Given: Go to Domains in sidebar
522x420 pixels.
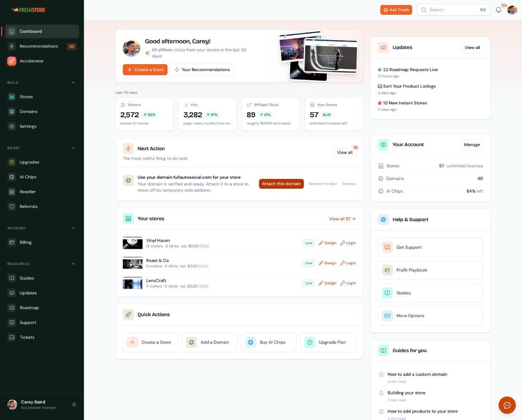Looking at the screenshot, I should pyautogui.click(x=42, y=111).
